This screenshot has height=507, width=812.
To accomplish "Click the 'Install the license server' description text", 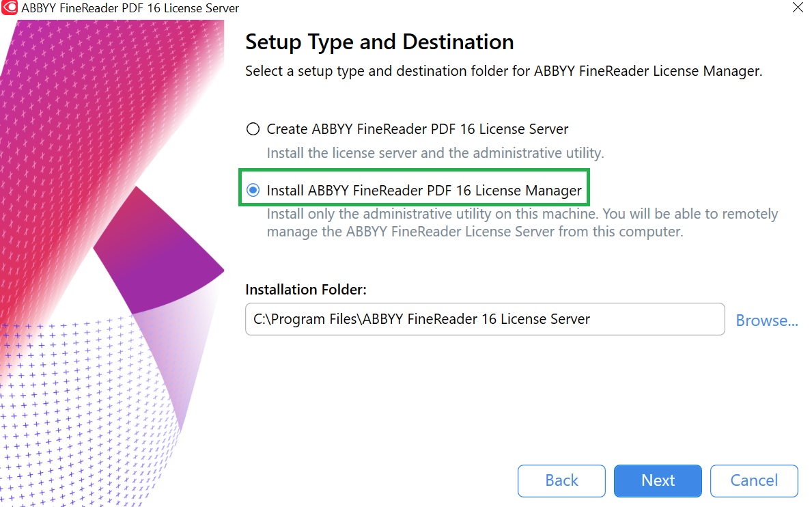I will (435, 153).
